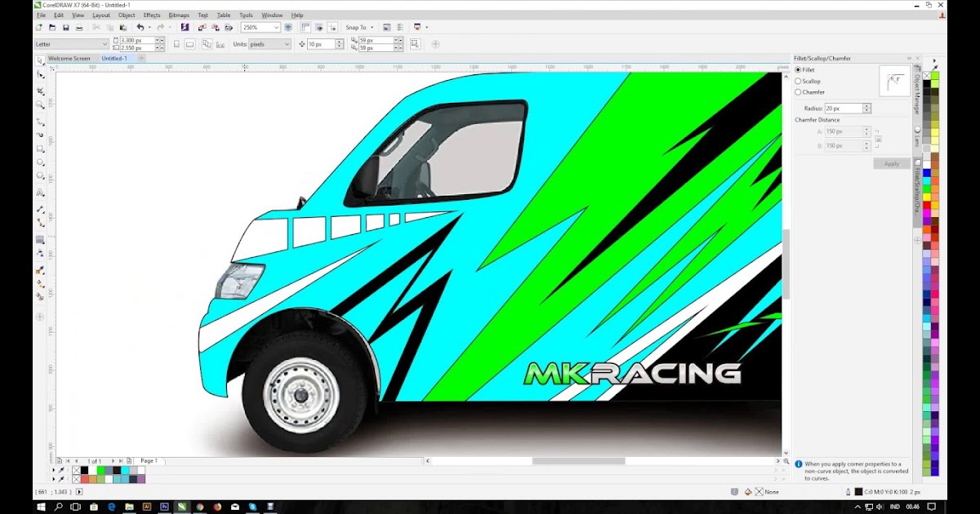Viewport: 980px width, 514px height.
Task: Click the Publish to PDF icon
Action: click(227, 27)
